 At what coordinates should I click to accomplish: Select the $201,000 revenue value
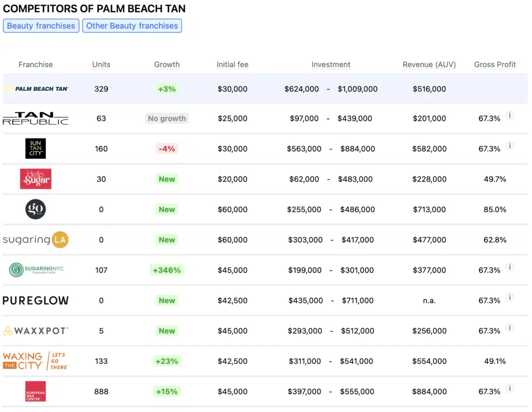pos(429,118)
